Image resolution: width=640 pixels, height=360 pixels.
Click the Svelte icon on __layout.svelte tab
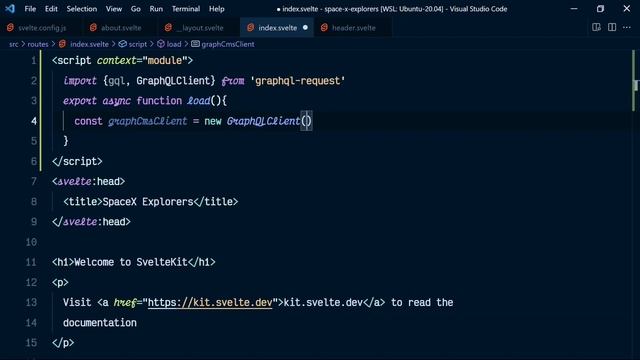click(168, 28)
